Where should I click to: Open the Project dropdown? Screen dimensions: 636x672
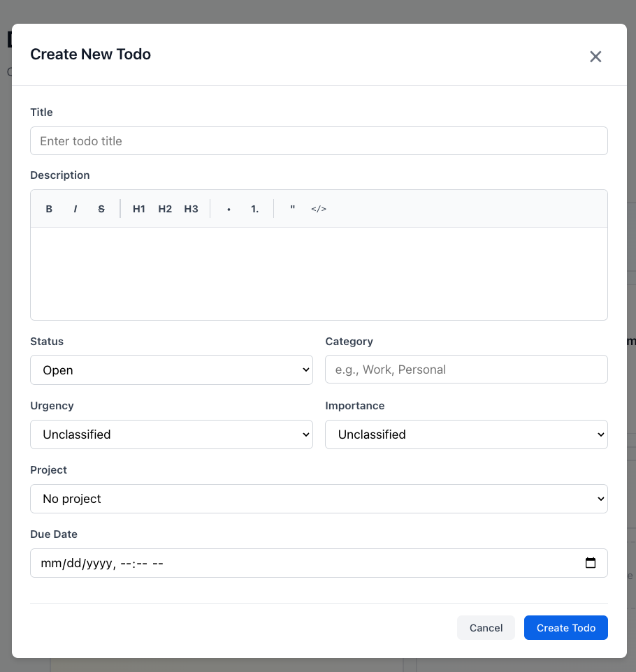pyautogui.click(x=319, y=499)
